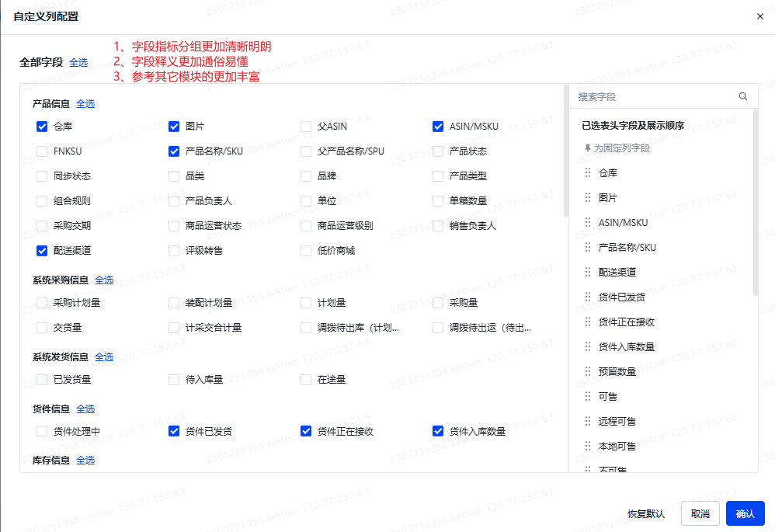Check the 采购计划量 checkbox
Viewport: 775px width, 532px height.
[x=42, y=303]
